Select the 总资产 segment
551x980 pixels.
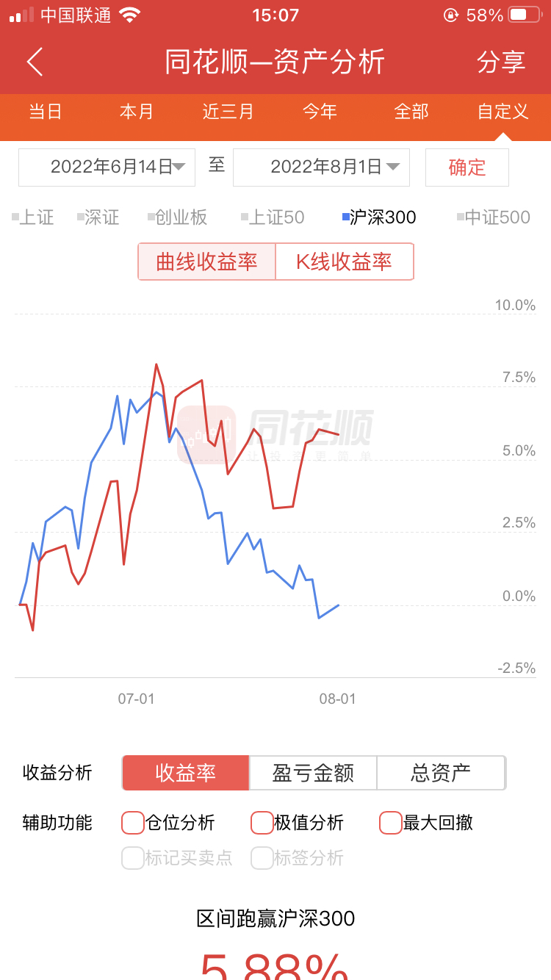coord(441,773)
